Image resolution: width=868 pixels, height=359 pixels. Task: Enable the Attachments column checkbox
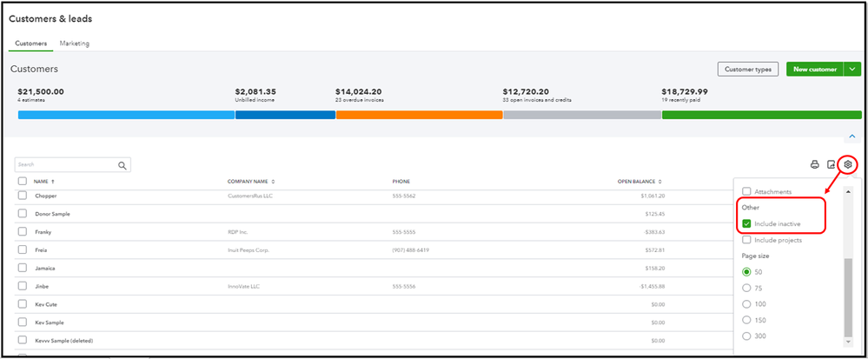(x=746, y=191)
